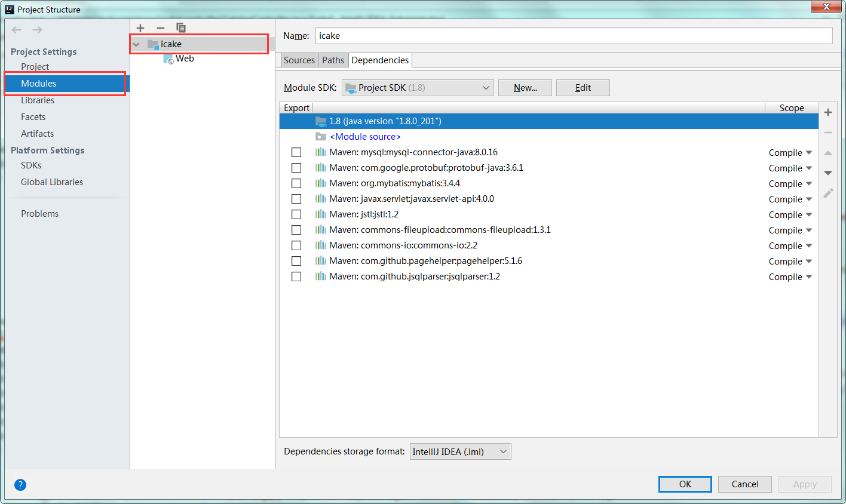Viewport: 846px width, 504px height.
Task: Check export for pagehelper 5.1.6
Action: 296,261
